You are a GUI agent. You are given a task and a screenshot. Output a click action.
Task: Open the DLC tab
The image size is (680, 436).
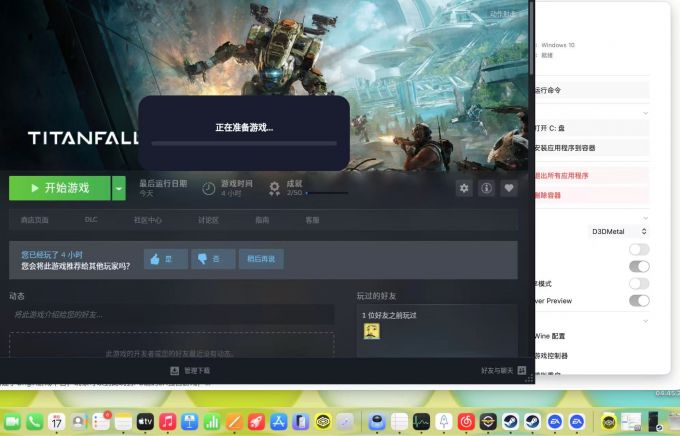pos(91,220)
